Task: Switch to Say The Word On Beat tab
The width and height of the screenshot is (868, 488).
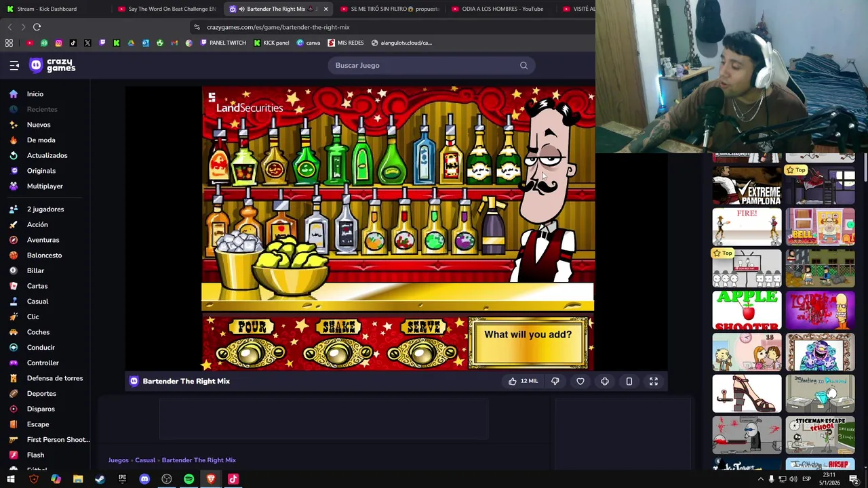Action: coord(167,9)
